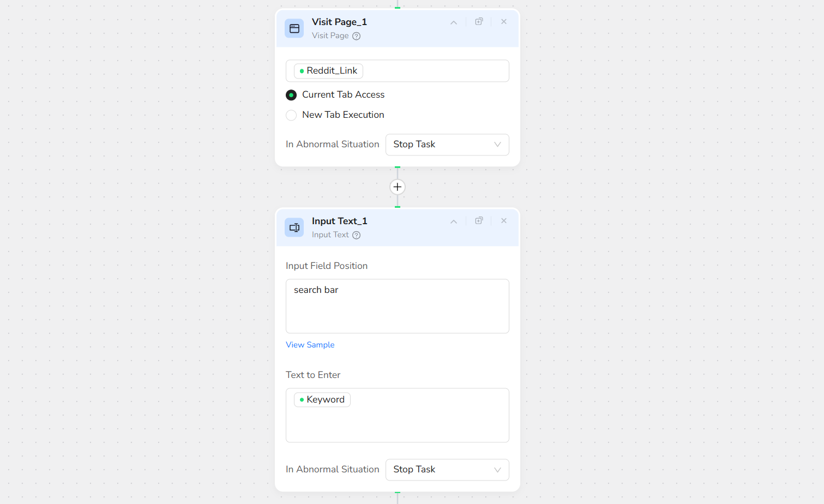Delete the Visit Page_1 node
This screenshot has width=824, height=504.
point(504,22)
